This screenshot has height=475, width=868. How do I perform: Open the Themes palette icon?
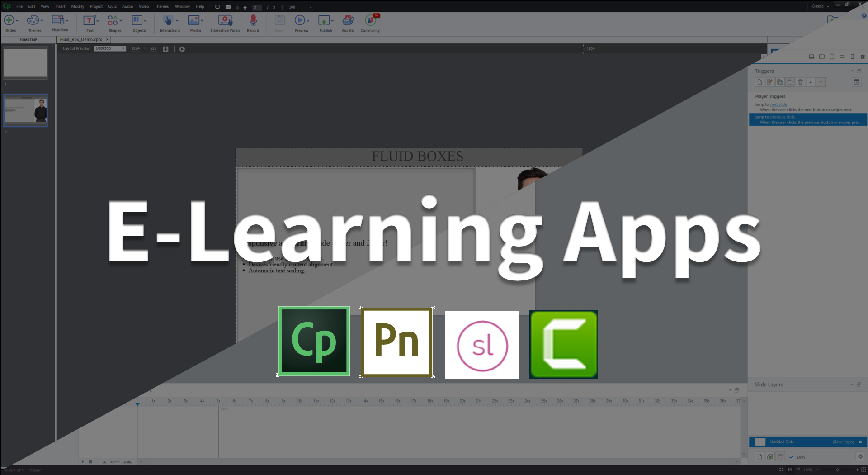click(x=33, y=20)
